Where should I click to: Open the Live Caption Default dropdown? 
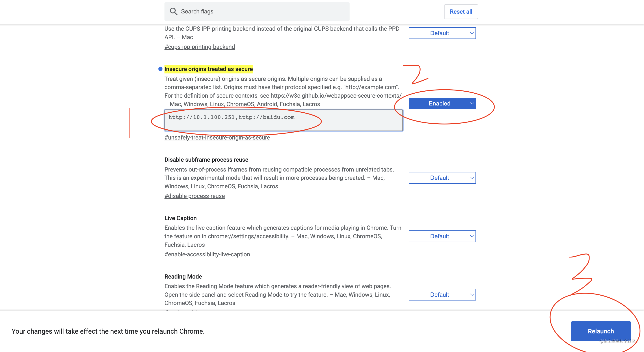coord(442,236)
